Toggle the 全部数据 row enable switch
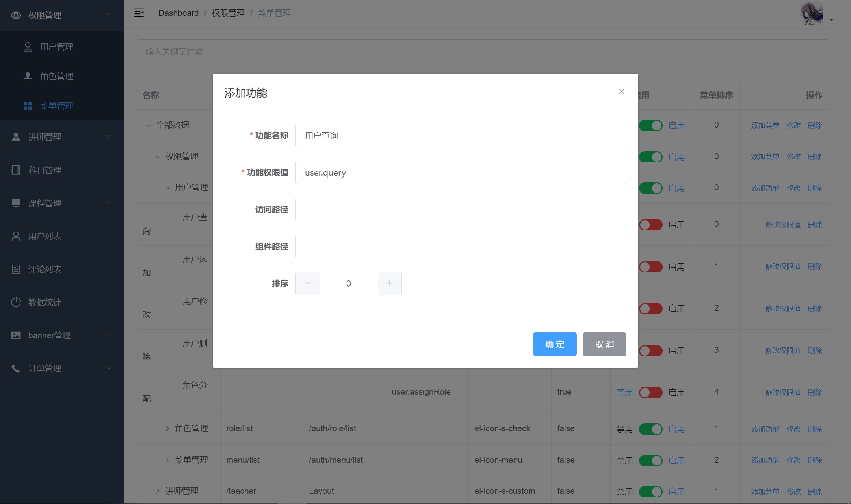851x504 pixels. coord(650,126)
